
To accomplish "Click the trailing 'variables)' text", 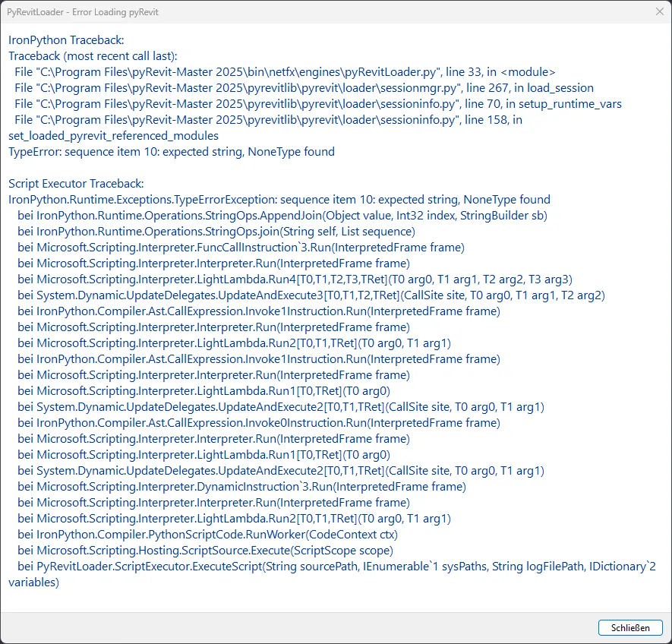I will click(x=34, y=582).
